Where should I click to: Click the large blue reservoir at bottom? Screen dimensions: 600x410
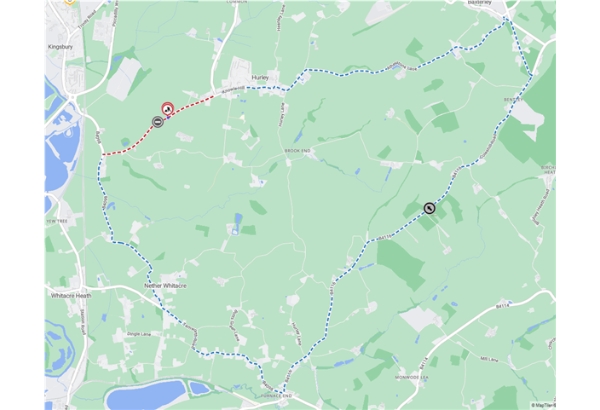tap(145, 394)
